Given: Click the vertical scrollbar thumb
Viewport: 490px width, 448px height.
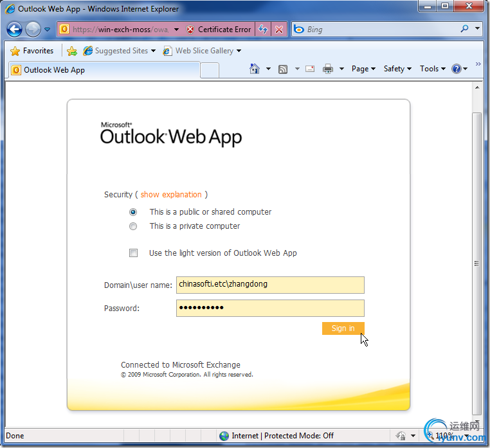Looking at the screenshot, I should tap(477, 264).
